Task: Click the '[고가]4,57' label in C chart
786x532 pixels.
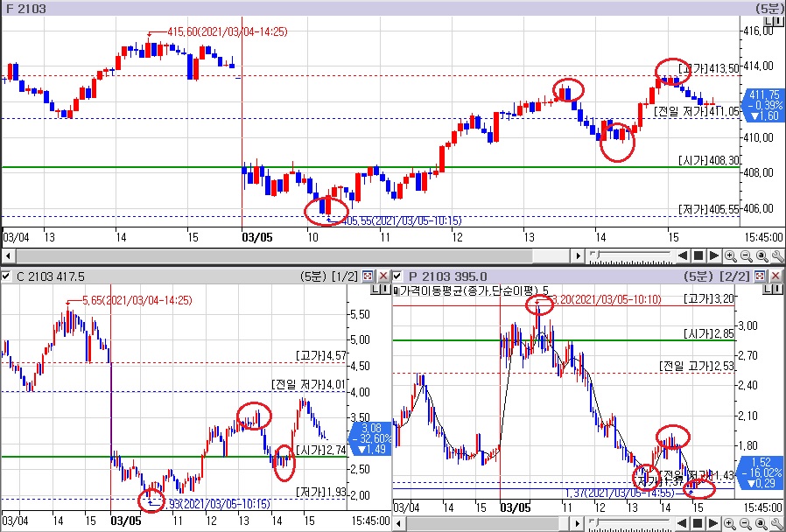Action: click(321, 355)
